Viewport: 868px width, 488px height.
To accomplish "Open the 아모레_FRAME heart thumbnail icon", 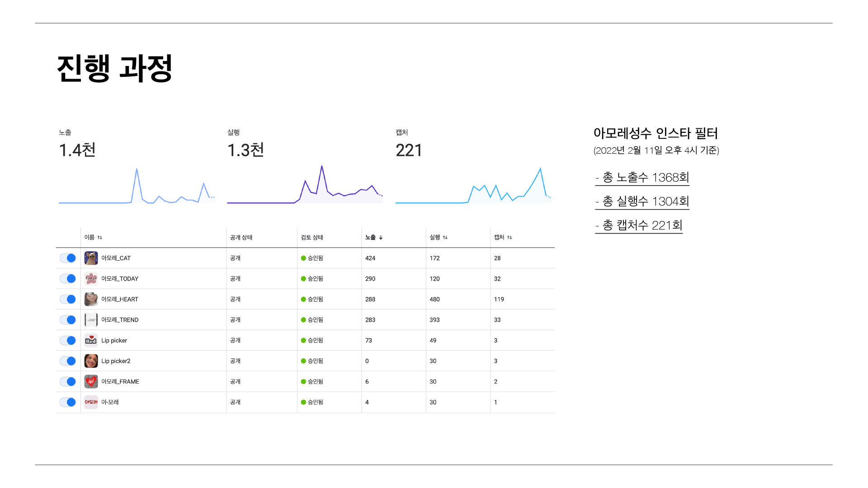I will click(x=91, y=381).
